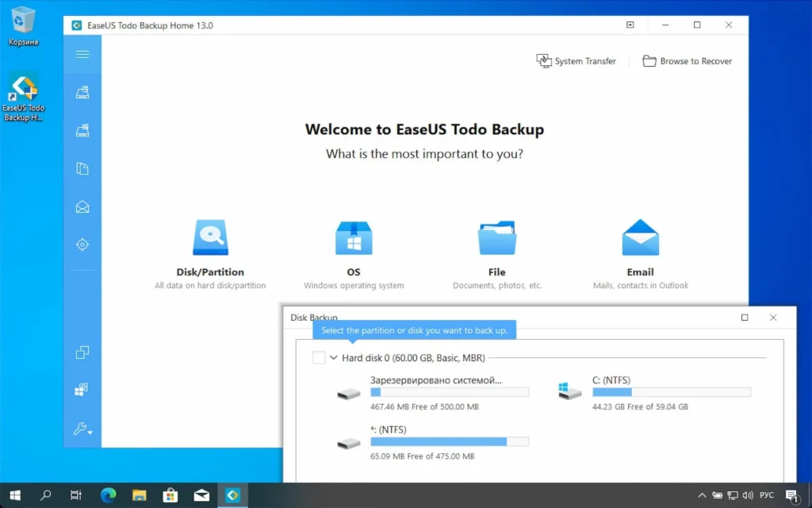The image size is (812, 508).
Task: Switch the РУС input language indicator
Action: click(767, 495)
